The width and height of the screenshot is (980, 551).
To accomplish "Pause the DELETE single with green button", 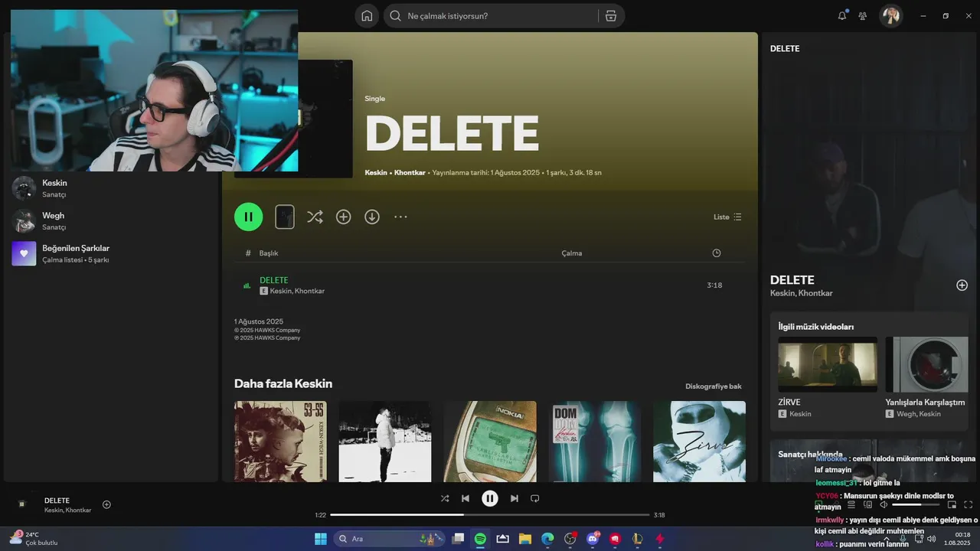I will pyautogui.click(x=249, y=217).
